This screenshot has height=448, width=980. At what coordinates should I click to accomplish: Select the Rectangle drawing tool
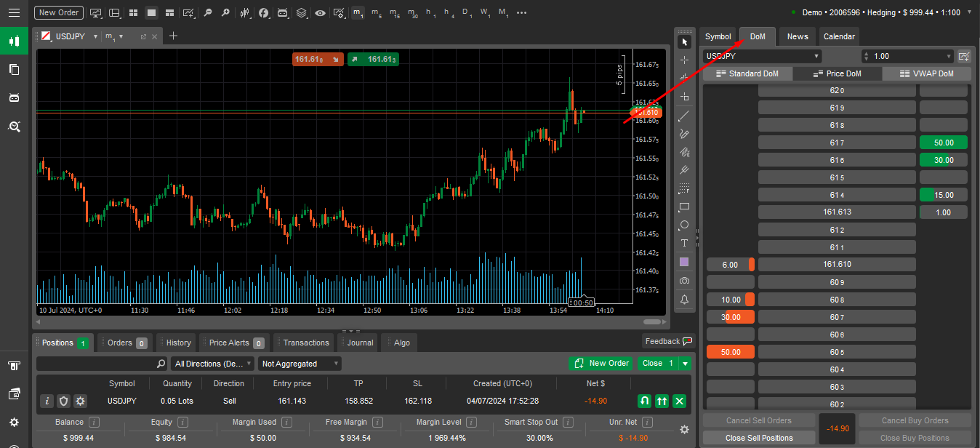coord(684,207)
